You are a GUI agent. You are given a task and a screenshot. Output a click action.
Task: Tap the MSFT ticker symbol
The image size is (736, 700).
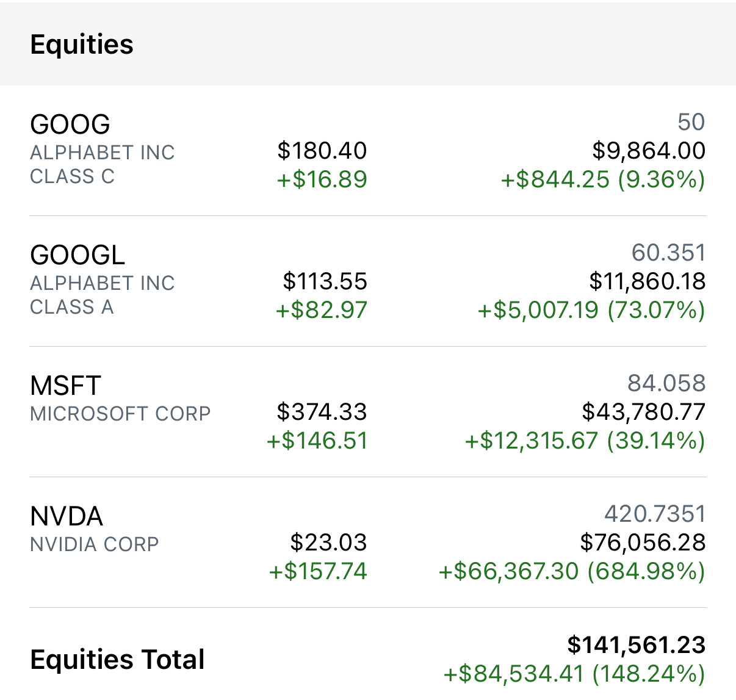point(65,386)
